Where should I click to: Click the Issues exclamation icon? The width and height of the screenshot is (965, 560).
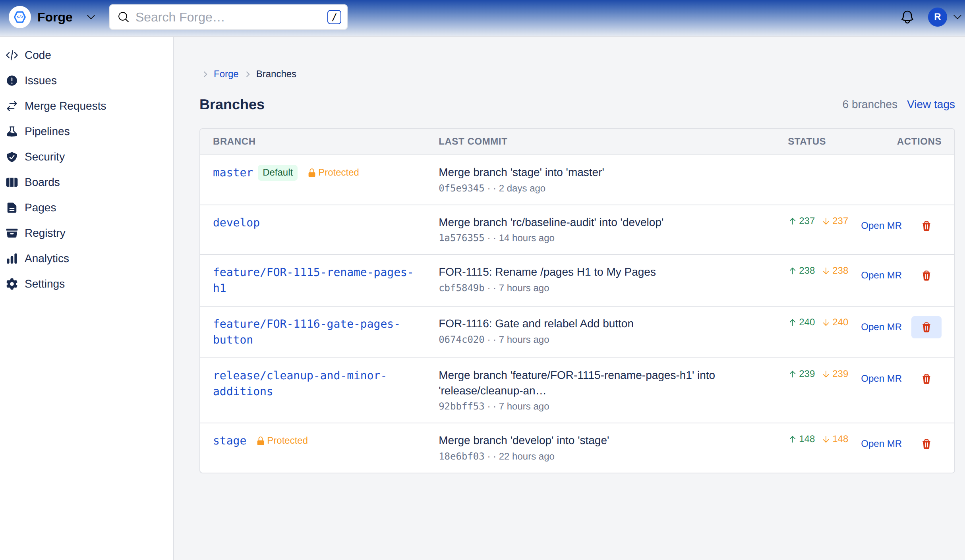pos(12,81)
